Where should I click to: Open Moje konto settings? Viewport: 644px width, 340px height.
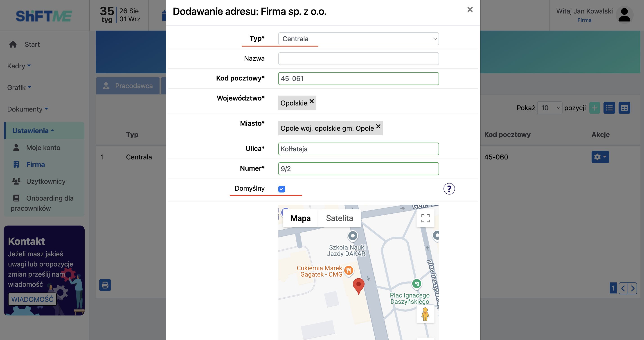43,148
